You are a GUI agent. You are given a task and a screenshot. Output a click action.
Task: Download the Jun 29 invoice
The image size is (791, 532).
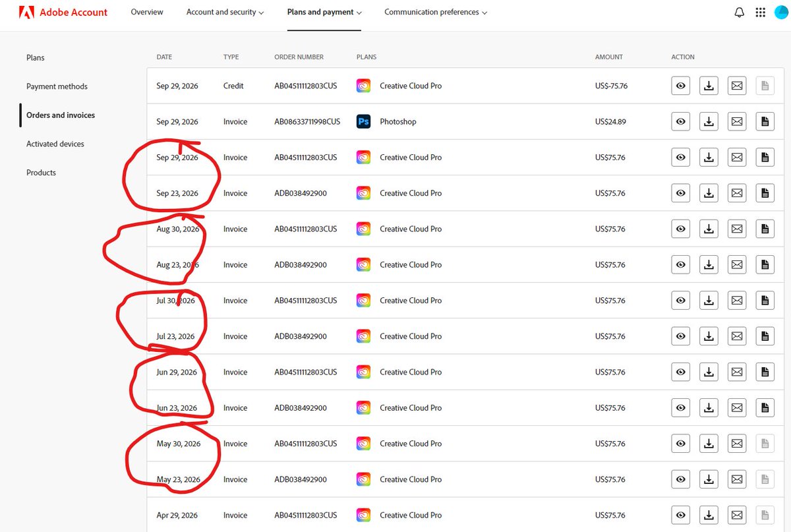click(709, 372)
